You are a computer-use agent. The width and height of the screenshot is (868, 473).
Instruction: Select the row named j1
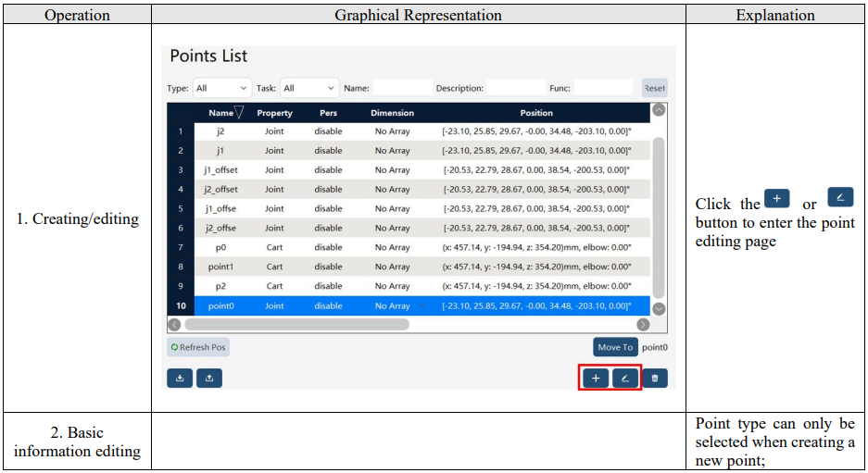coord(409,151)
